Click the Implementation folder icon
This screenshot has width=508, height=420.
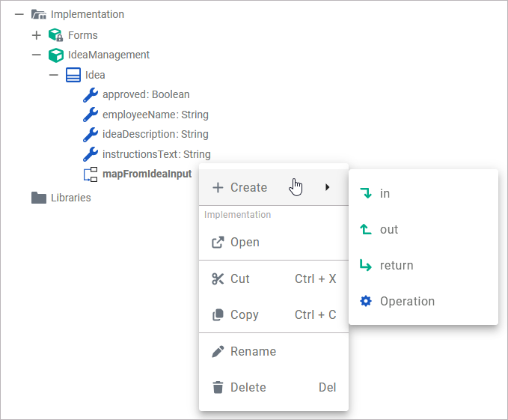pos(39,14)
